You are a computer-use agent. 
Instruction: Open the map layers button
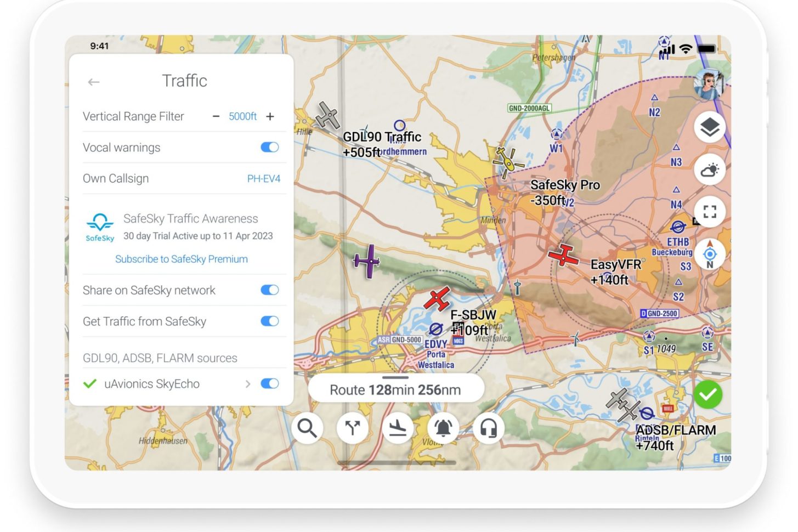click(x=710, y=127)
